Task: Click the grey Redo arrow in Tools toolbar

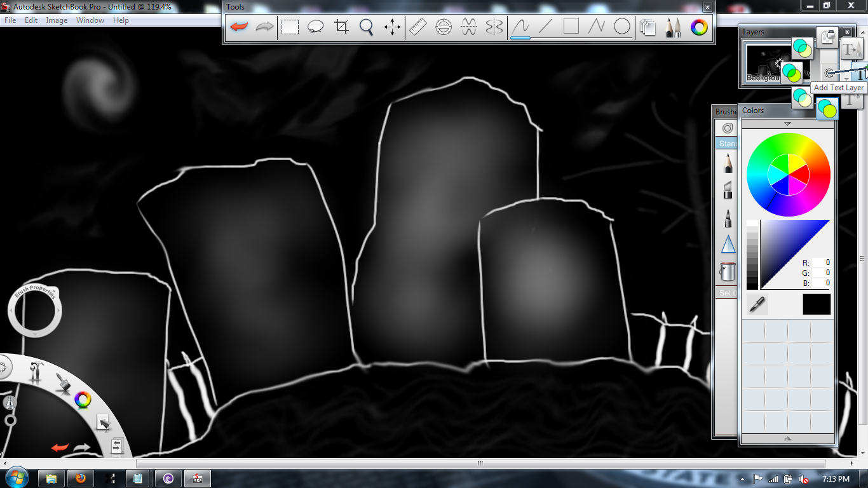Action: coord(264,27)
